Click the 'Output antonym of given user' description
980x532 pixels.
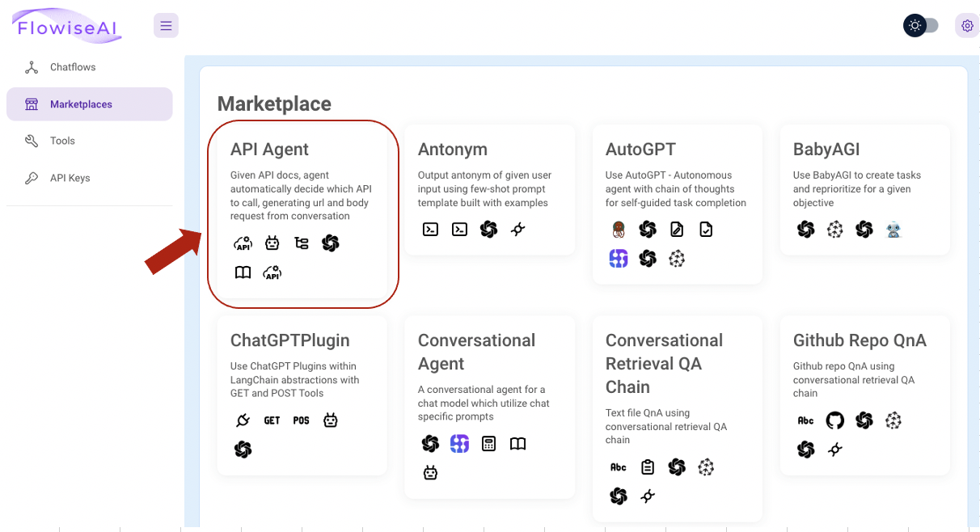pos(485,188)
